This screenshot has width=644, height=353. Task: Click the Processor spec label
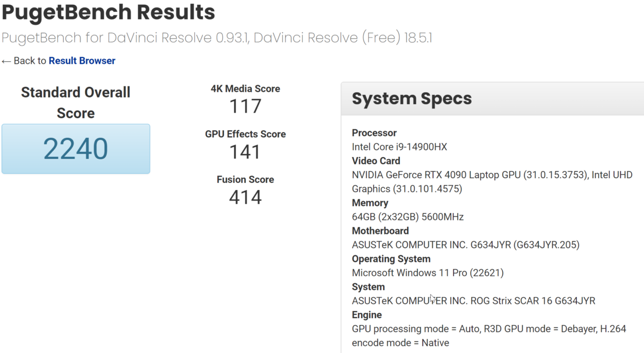(374, 133)
